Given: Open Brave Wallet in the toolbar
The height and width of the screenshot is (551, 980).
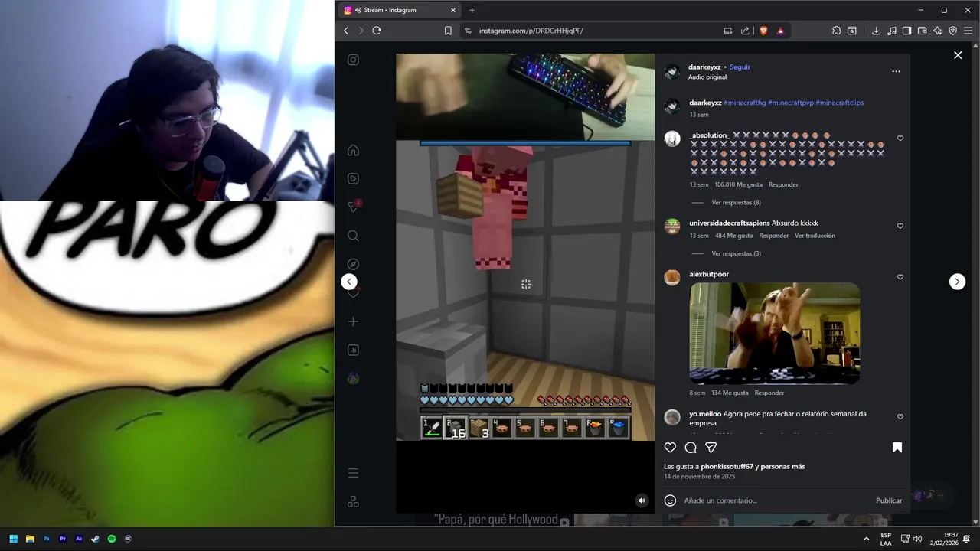Looking at the screenshot, I should click(x=922, y=31).
